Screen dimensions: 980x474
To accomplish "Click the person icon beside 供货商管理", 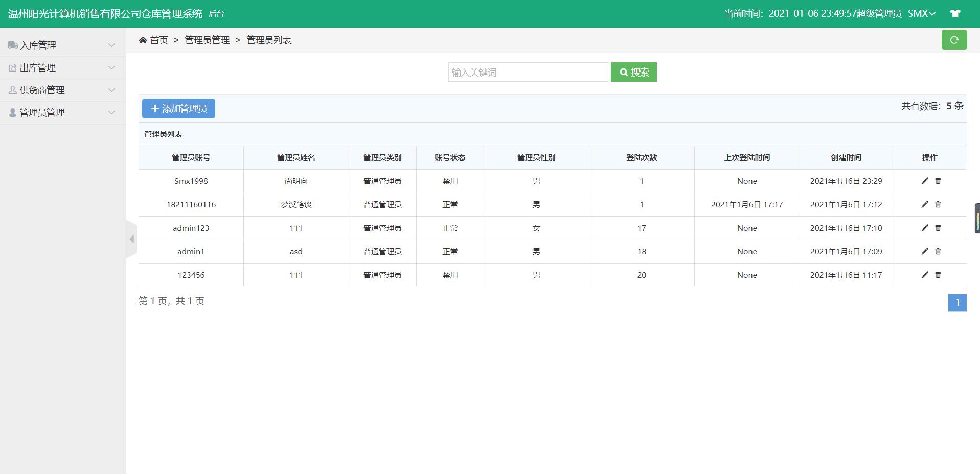I will click(x=13, y=90).
